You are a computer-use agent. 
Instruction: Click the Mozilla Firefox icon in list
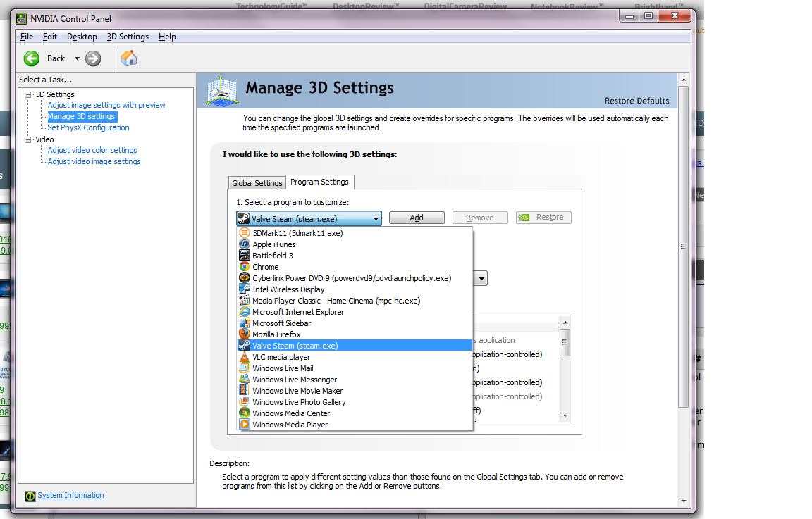pos(245,334)
